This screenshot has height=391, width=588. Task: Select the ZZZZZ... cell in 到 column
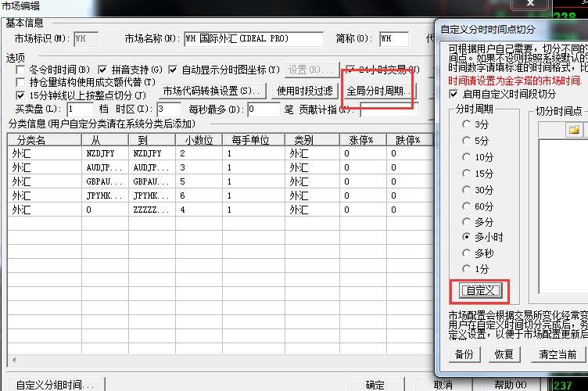point(151,210)
